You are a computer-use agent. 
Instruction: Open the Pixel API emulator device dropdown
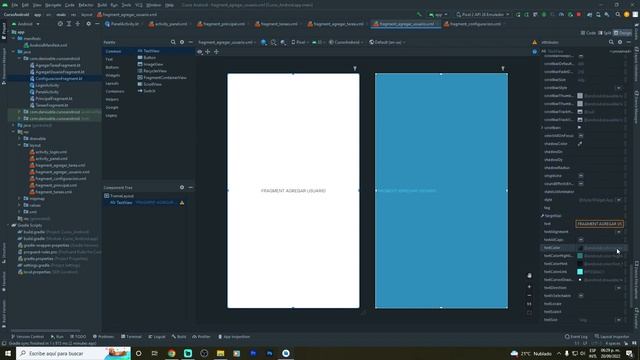pos(482,15)
